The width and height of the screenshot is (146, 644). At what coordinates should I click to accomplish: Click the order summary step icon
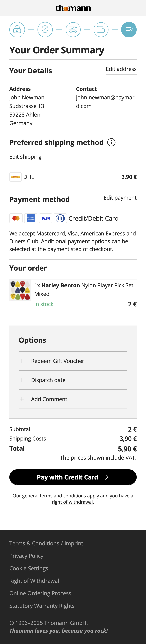click(x=129, y=29)
